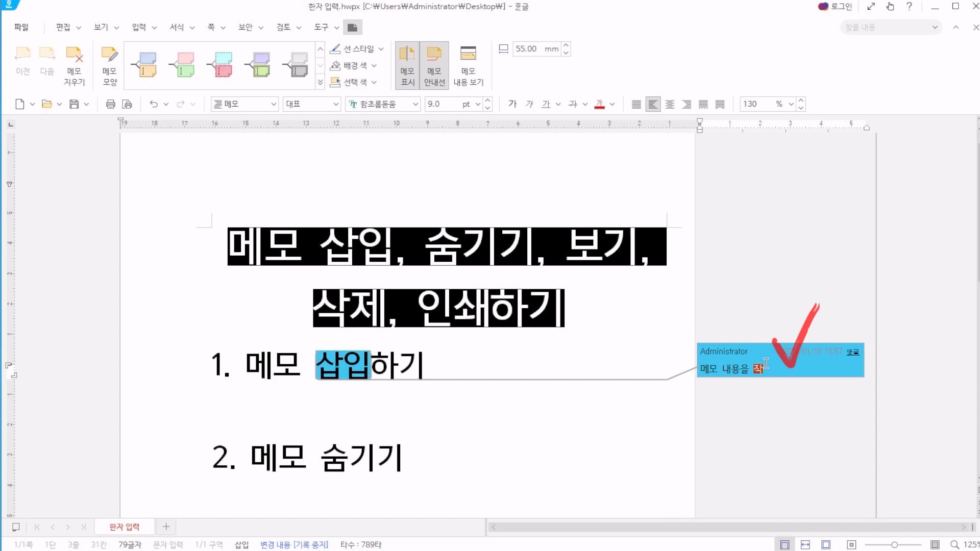Expand the 메모 paragraph style dropdown
The image size is (980, 551).
click(x=274, y=104)
